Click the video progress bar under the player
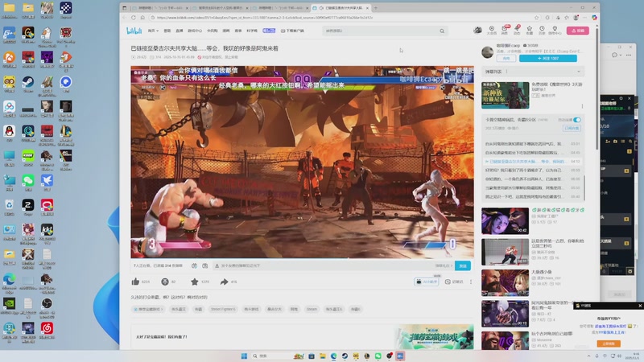This screenshot has height=362, width=644. click(303, 258)
